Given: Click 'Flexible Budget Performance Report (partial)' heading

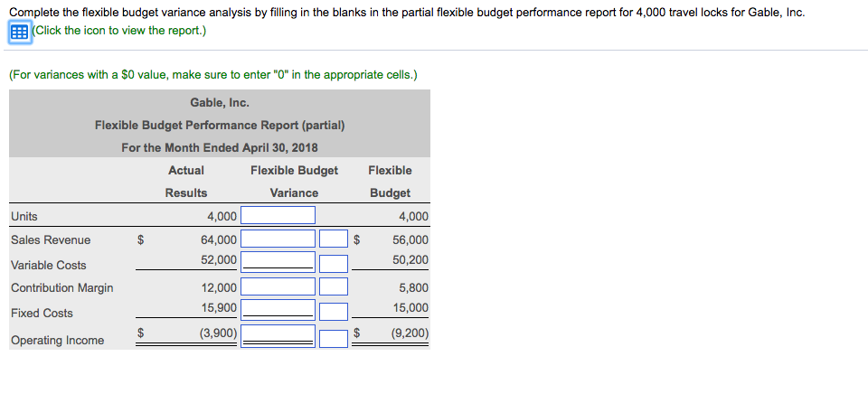Looking at the screenshot, I should click(220, 125).
